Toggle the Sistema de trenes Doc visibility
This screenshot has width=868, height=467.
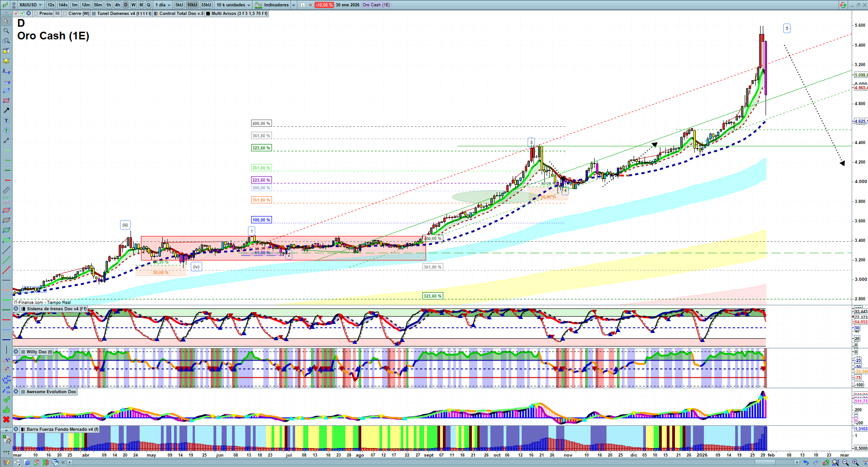coord(16,309)
